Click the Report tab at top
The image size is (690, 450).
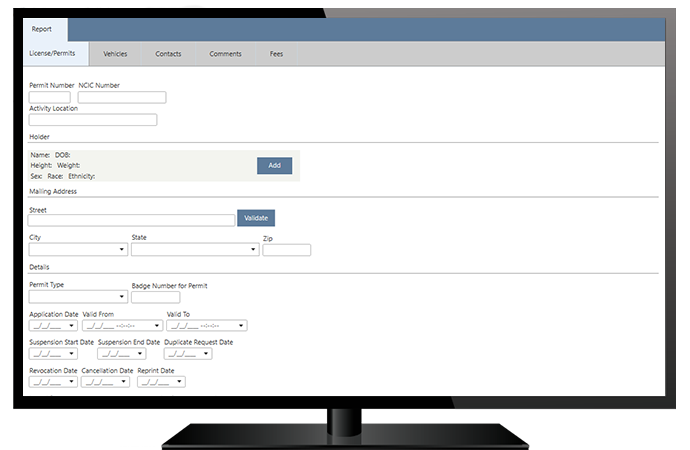click(42, 29)
